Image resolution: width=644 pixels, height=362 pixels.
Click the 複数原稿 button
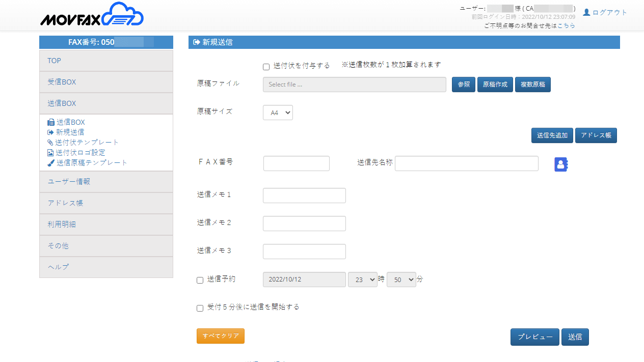pos(533,85)
